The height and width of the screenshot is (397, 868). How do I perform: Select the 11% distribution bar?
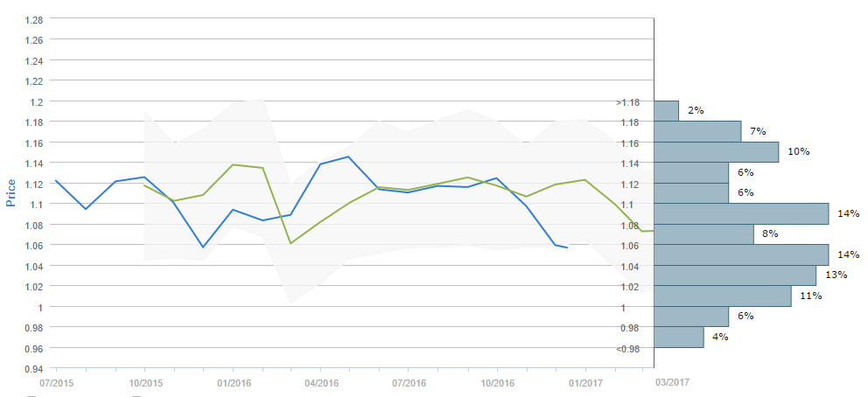click(x=722, y=296)
